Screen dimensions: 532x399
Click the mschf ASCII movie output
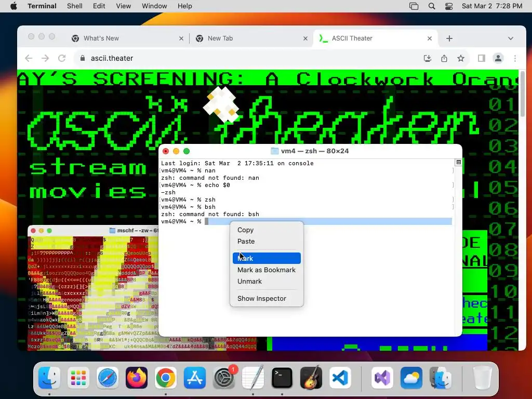coord(93,293)
